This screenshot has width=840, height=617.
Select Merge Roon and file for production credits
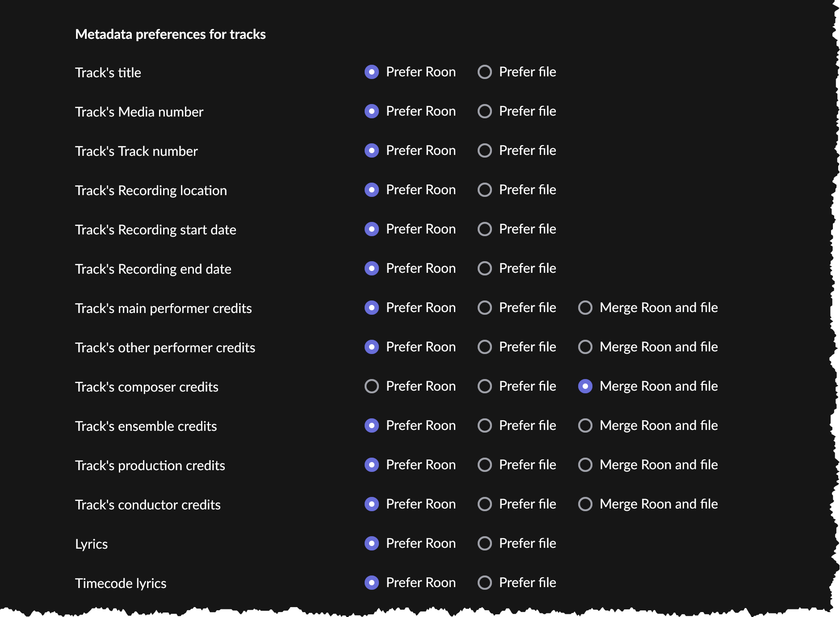pos(585,465)
